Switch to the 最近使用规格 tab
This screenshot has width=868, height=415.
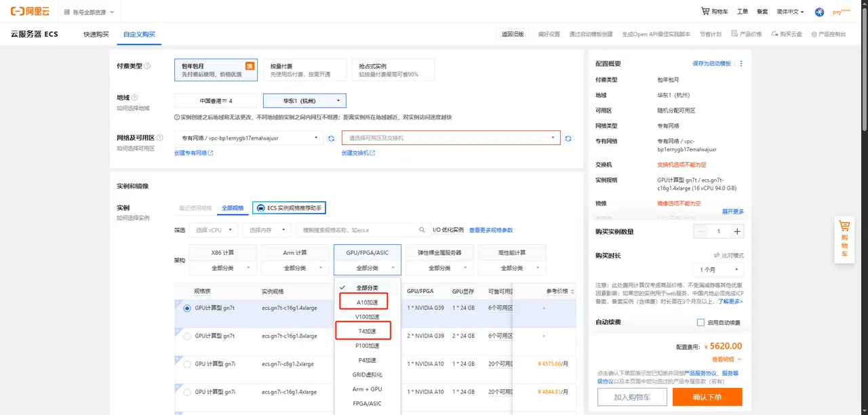click(x=195, y=207)
